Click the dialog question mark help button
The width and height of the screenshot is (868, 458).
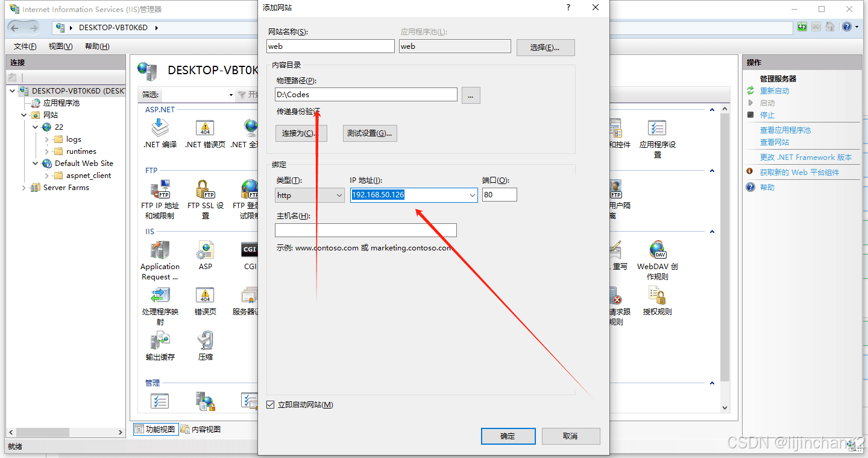(x=568, y=7)
